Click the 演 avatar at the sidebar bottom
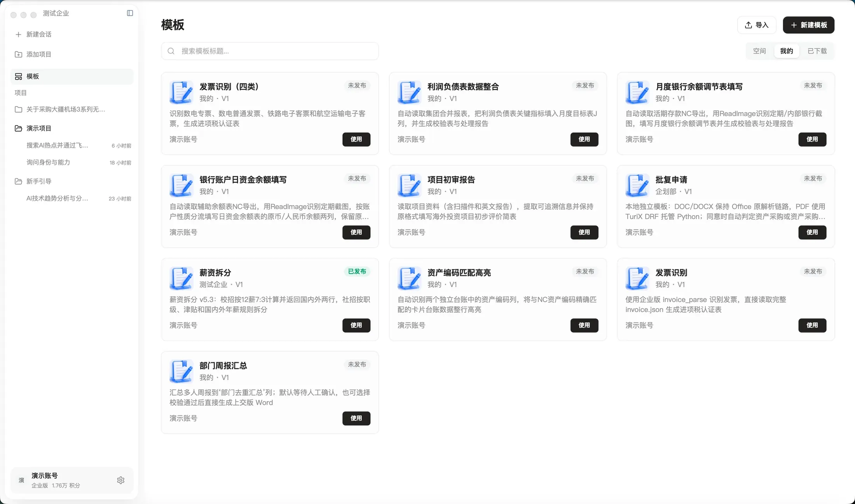This screenshot has width=855, height=504. 21,480
